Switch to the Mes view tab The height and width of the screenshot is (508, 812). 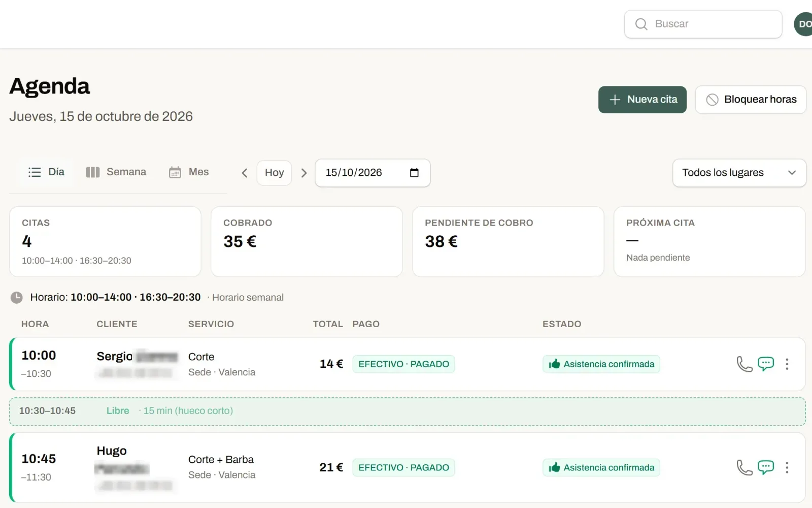point(189,172)
